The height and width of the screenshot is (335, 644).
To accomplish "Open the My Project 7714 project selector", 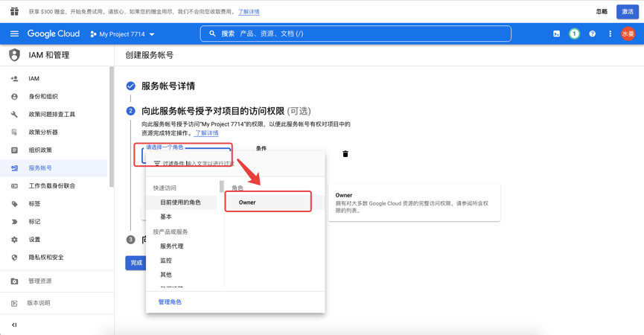I will [122, 34].
